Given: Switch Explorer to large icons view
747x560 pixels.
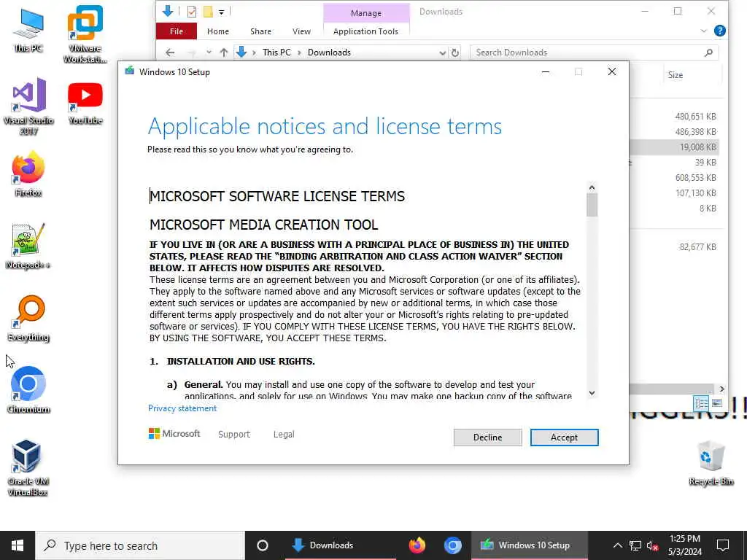Looking at the screenshot, I should tap(716, 403).
